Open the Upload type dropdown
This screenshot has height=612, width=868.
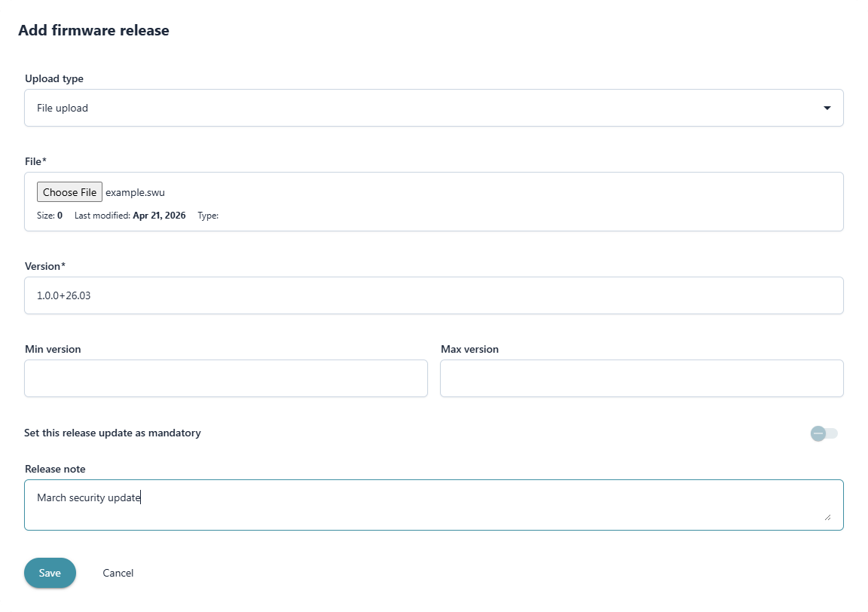[433, 108]
